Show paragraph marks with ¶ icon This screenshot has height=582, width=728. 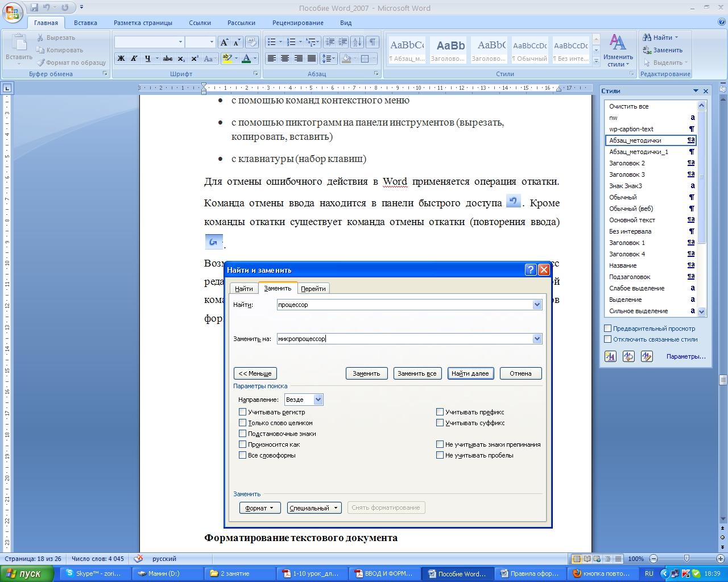pos(372,42)
